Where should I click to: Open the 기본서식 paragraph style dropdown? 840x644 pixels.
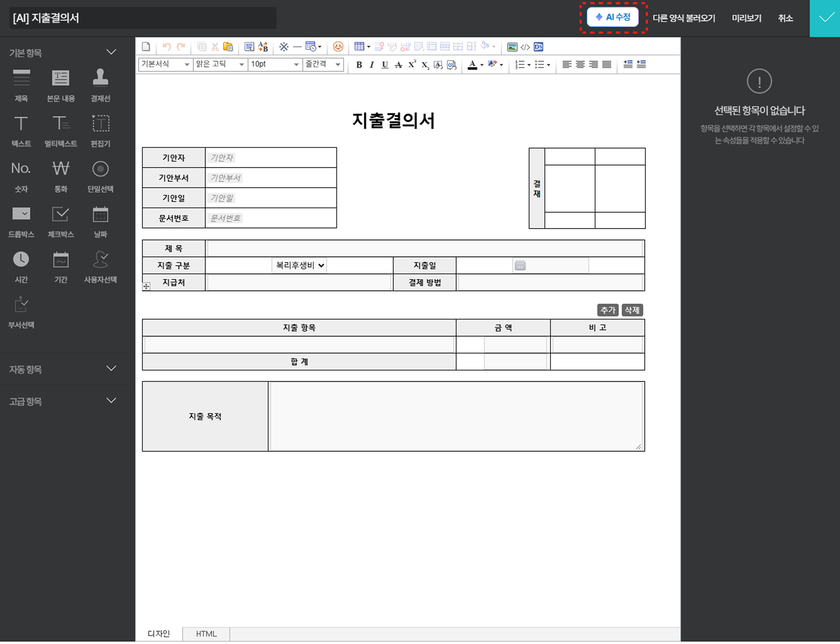[x=165, y=64]
